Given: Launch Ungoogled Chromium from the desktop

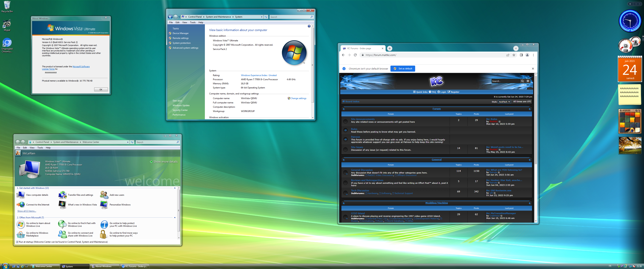Looking at the screenshot, I should (x=7, y=45).
